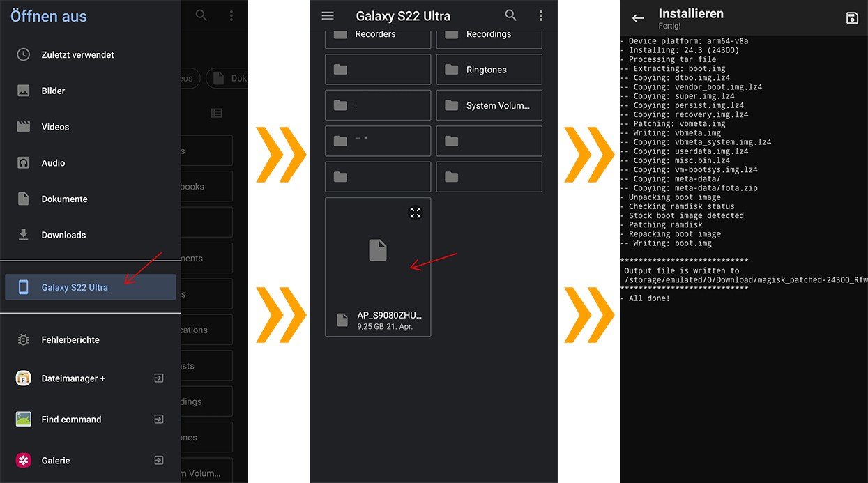
Task: Open hamburger menu in Galaxy S22 Ultra screen
Action: point(328,15)
